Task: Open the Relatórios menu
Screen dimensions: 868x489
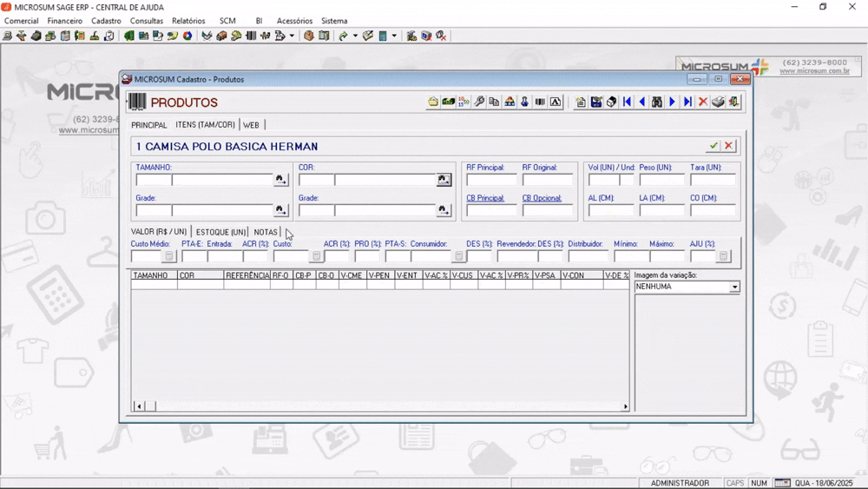Action: click(188, 21)
